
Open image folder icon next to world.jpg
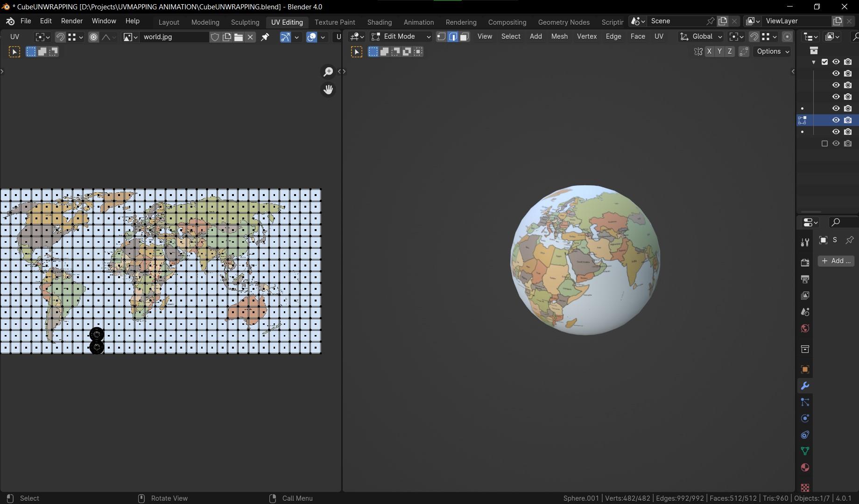pyautogui.click(x=239, y=37)
